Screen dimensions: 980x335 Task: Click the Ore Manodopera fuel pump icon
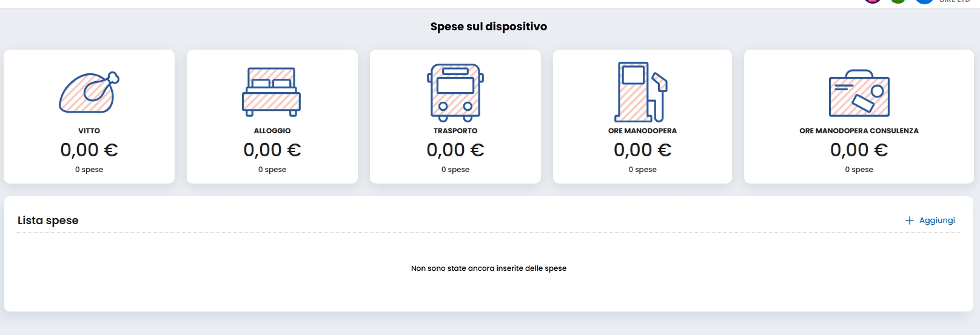tap(642, 92)
